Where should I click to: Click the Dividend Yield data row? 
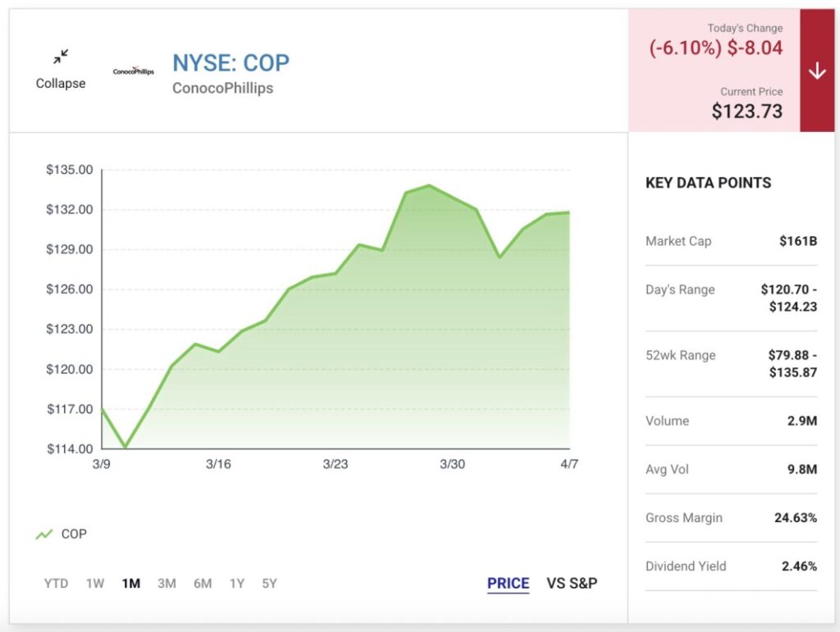[x=731, y=566]
